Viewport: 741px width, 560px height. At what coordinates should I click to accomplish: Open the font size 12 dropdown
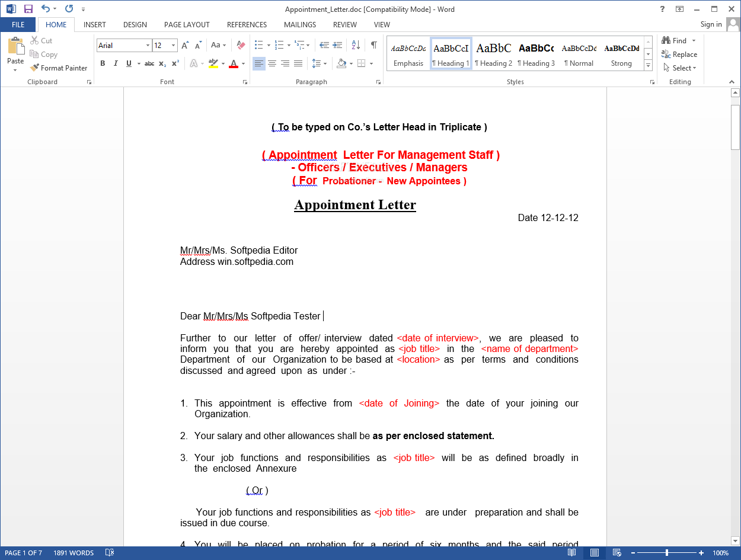coord(174,46)
